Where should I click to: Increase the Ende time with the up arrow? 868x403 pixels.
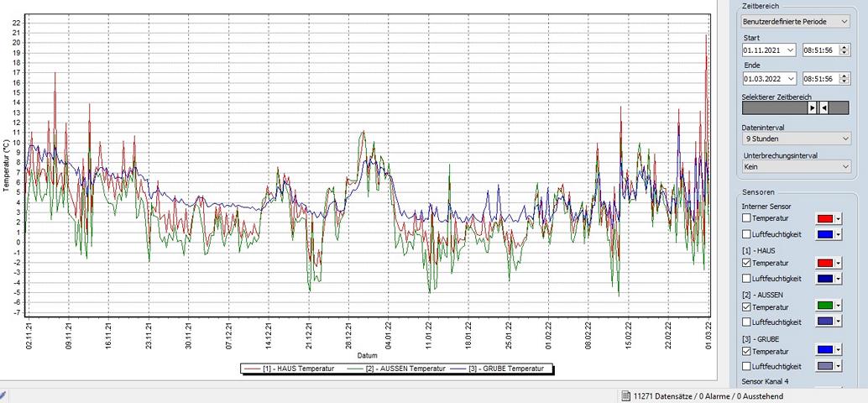click(x=844, y=76)
